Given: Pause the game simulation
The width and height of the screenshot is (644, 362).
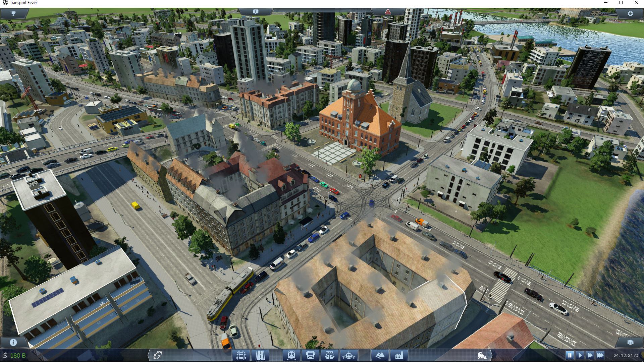Looking at the screenshot, I should coord(570,355).
